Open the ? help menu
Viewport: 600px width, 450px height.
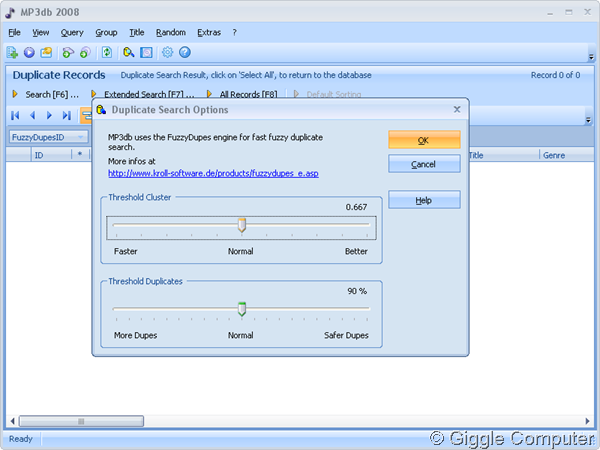tap(235, 33)
